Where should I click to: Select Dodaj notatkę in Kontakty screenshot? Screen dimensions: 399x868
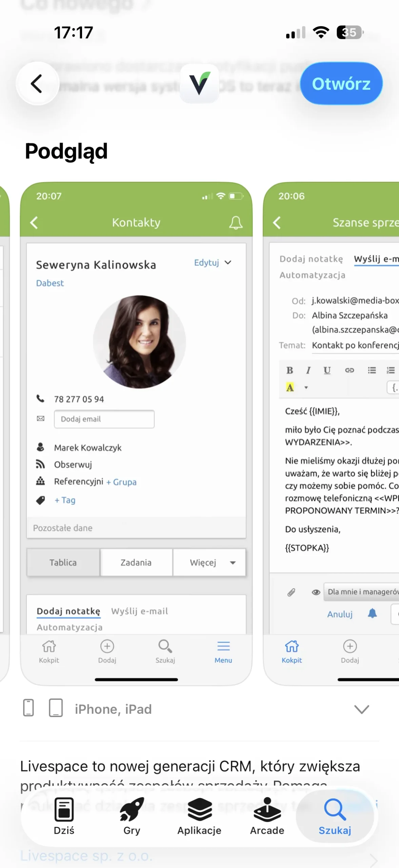click(68, 611)
